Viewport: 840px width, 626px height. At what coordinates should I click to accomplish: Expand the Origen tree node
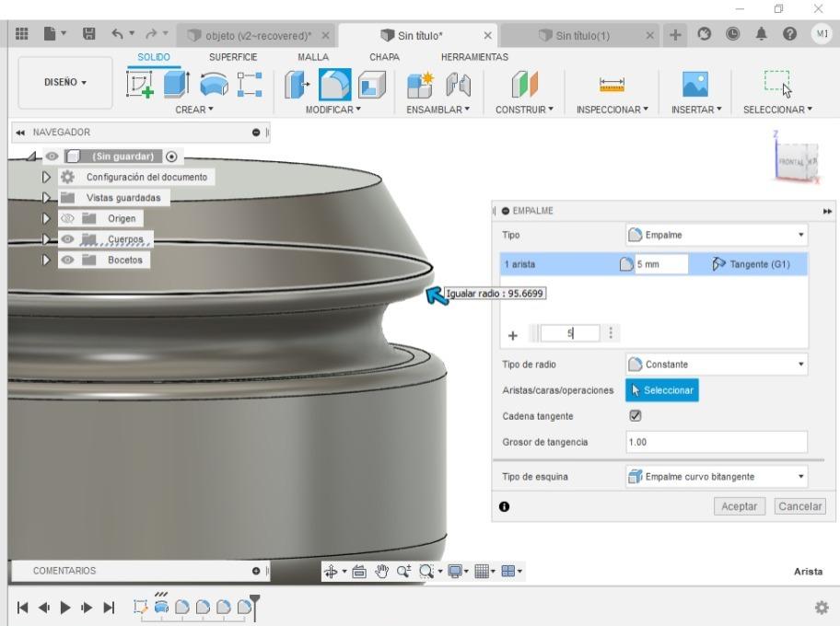46,218
